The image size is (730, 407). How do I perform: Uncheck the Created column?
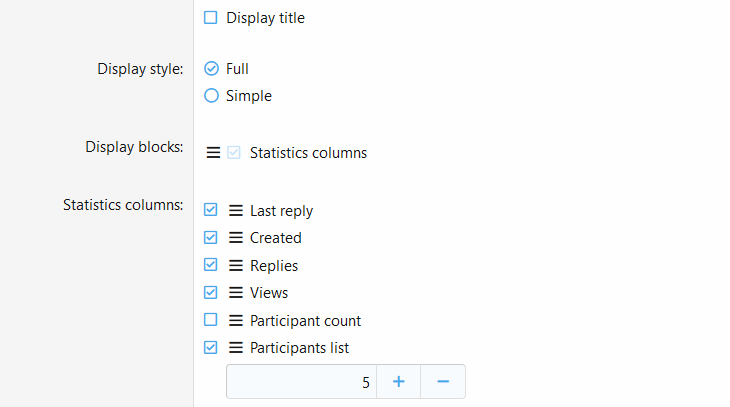[210, 237]
